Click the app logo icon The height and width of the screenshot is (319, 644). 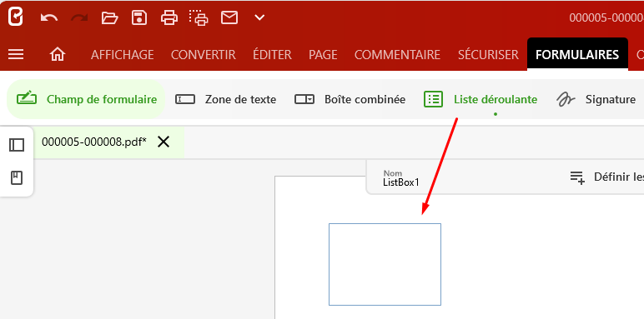coord(15,17)
